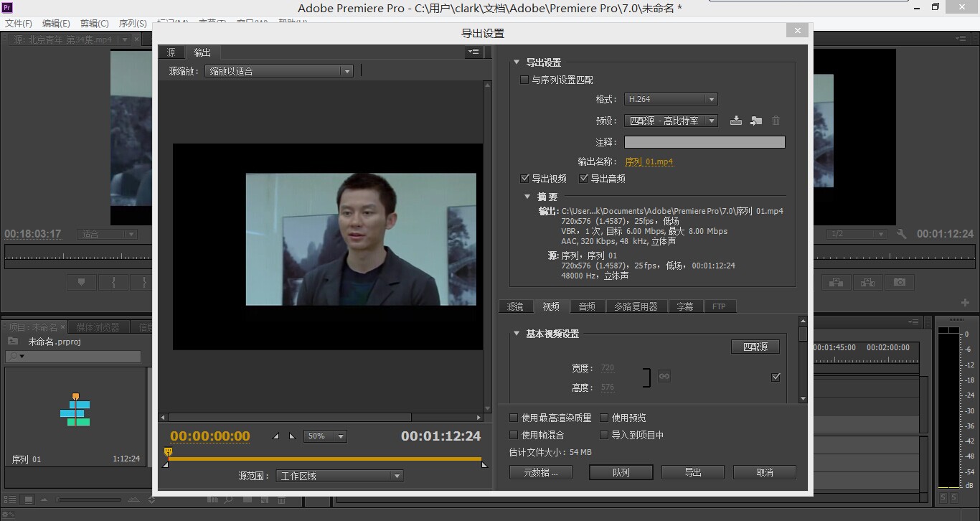Enable 与序列设置匹配 checkbox
Image resolution: width=980 pixels, height=521 pixels.
(x=524, y=80)
